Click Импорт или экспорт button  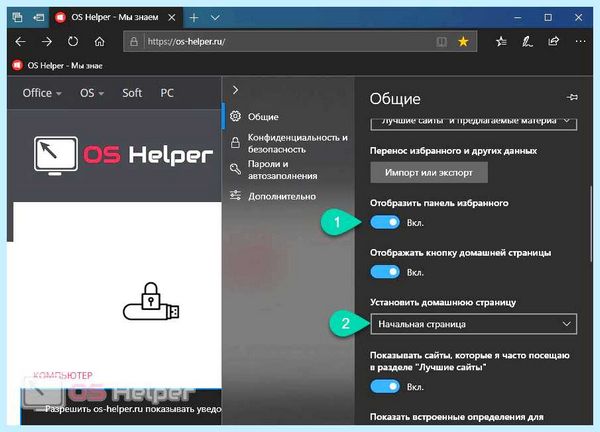point(429,173)
